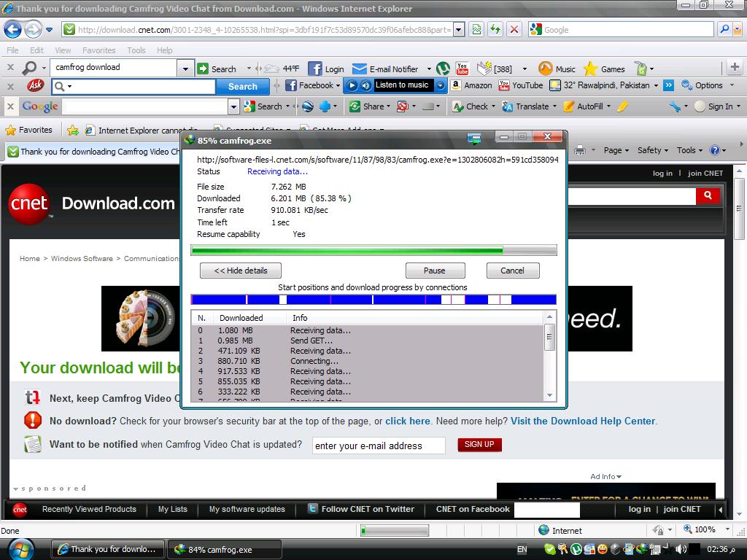Open AutoFill on the Google toolbar
The image size is (747, 560).
tap(587, 106)
